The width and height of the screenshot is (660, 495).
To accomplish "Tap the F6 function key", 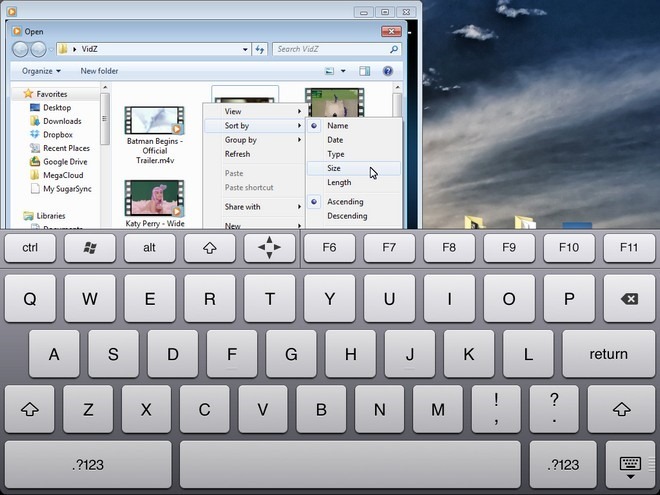I will [x=329, y=248].
